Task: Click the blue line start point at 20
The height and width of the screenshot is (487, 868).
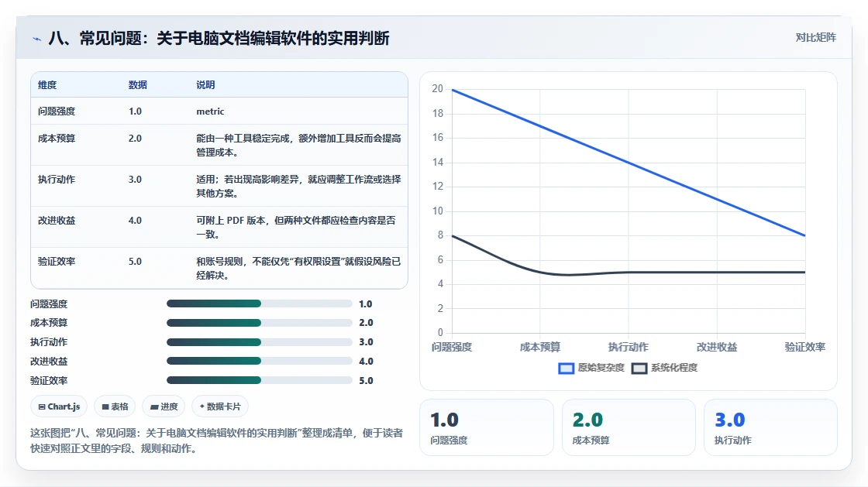Action: pos(453,90)
